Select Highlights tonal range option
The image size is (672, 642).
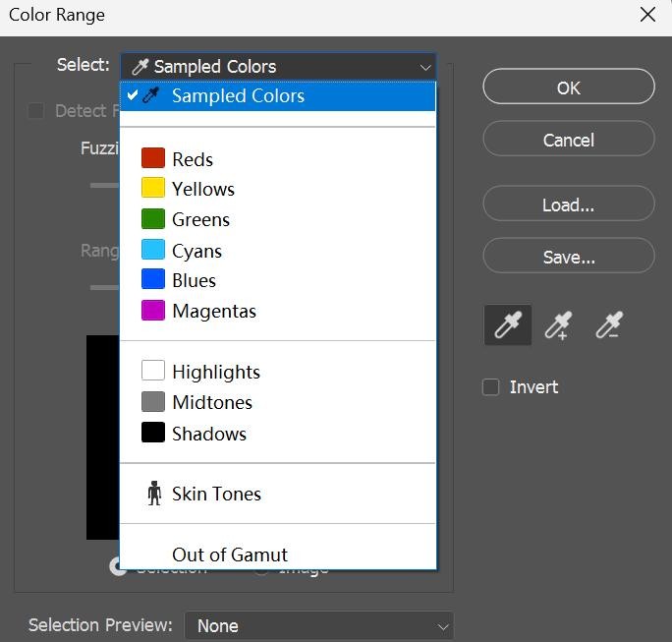215,372
